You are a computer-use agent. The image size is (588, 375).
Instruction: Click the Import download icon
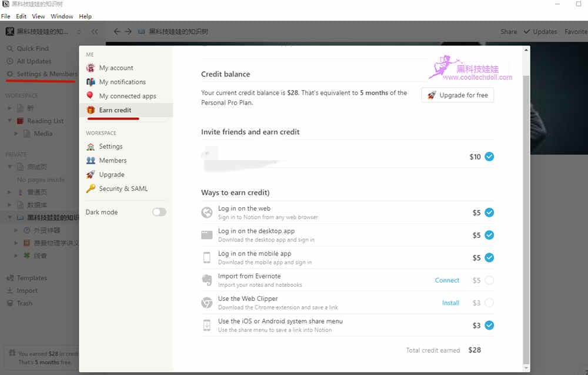(x=10, y=291)
